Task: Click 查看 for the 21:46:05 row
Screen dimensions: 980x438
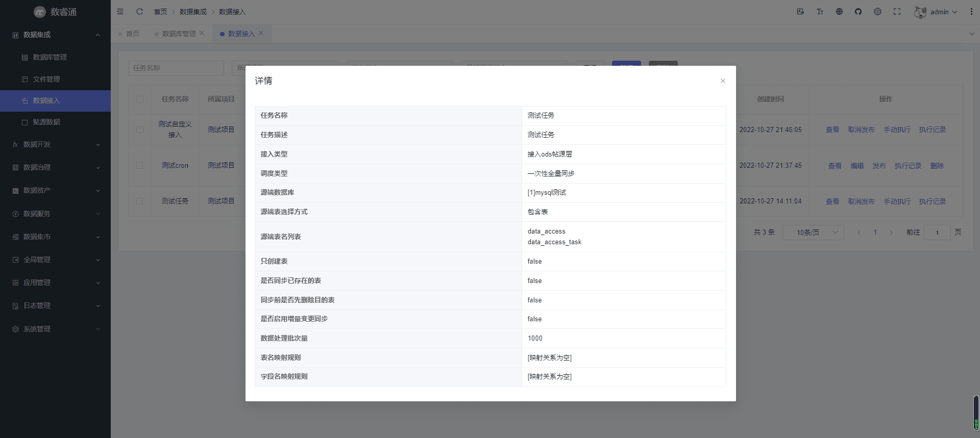Action: click(832, 130)
